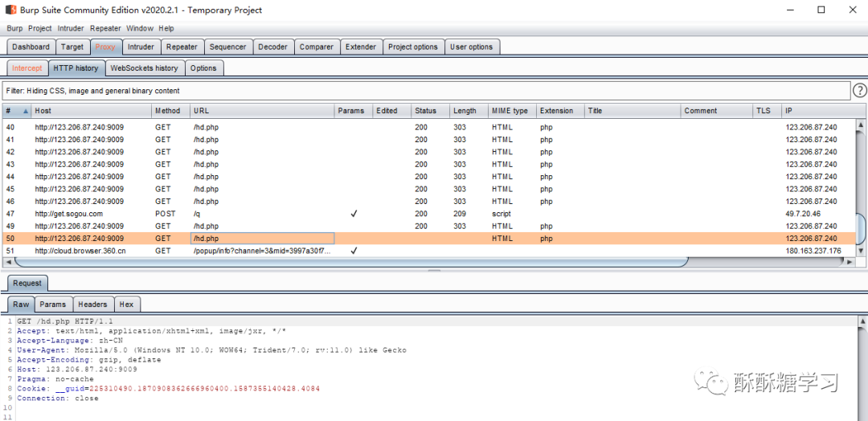Switch to the Dashboard tab
This screenshot has height=421, width=868.
pyautogui.click(x=31, y=47)
